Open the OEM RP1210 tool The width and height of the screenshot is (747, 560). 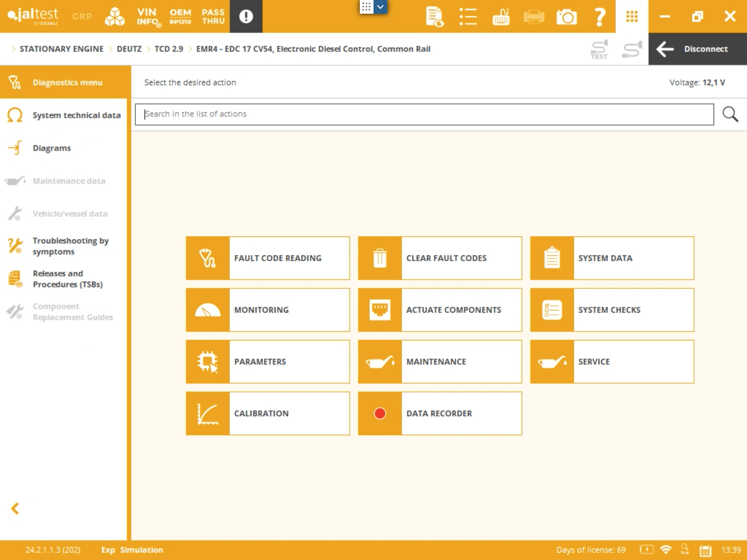(180, 16)
